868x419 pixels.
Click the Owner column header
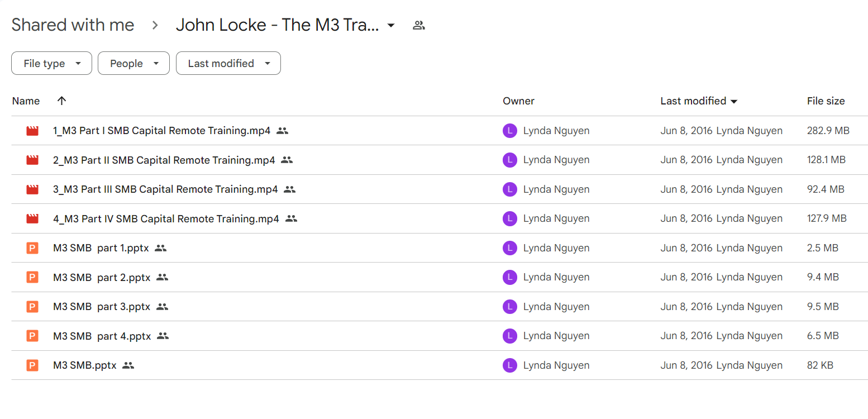tap(518, 101)
